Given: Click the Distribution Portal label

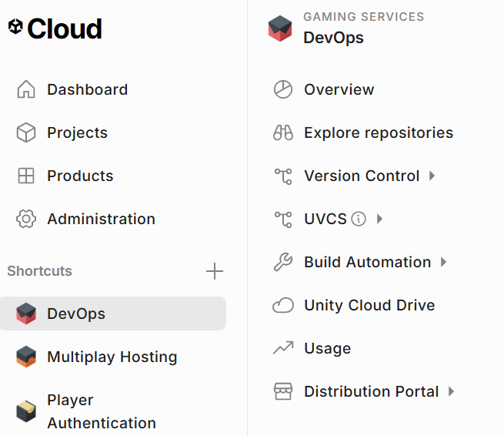Looking at the screenshot, I should (x=372, y=391).
